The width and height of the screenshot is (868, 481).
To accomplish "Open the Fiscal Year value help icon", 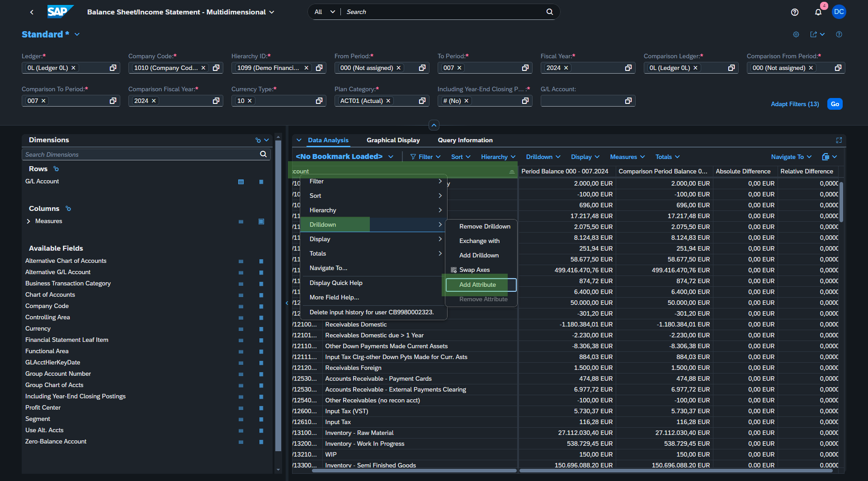I will coord(628,68).
